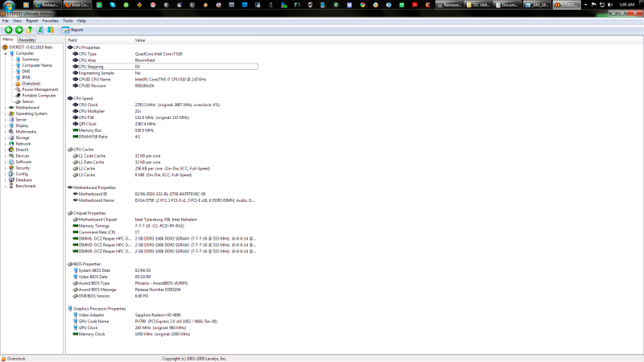Switch to the Menu tab
Viewport: 644px width, 362px height.
8,39
